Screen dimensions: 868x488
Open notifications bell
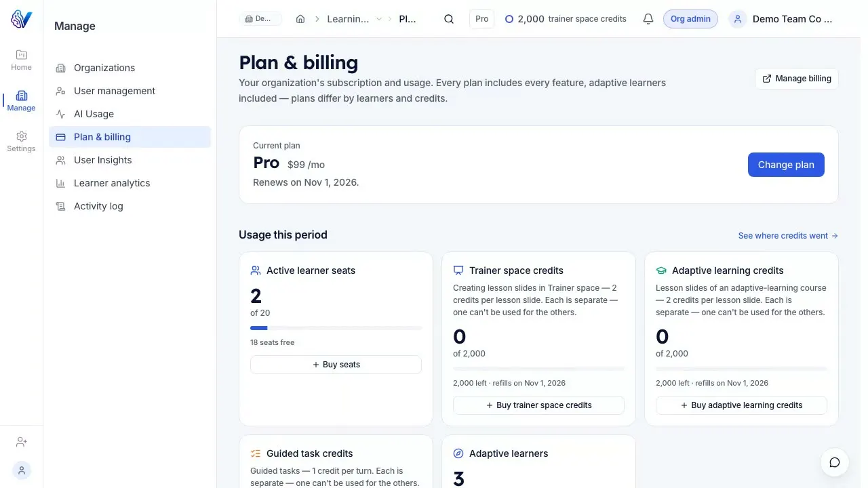click(648, 19)
